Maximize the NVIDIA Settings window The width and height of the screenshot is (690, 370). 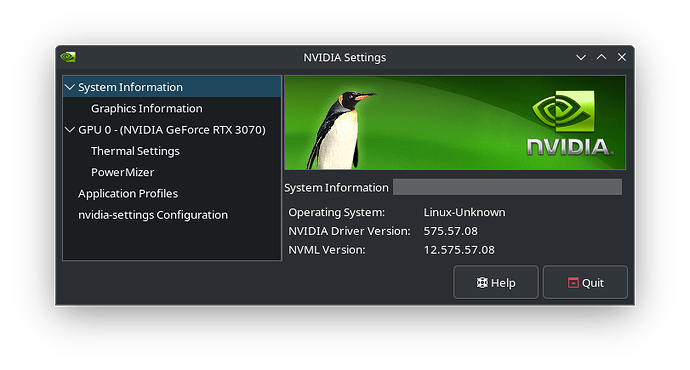(601, 57)
